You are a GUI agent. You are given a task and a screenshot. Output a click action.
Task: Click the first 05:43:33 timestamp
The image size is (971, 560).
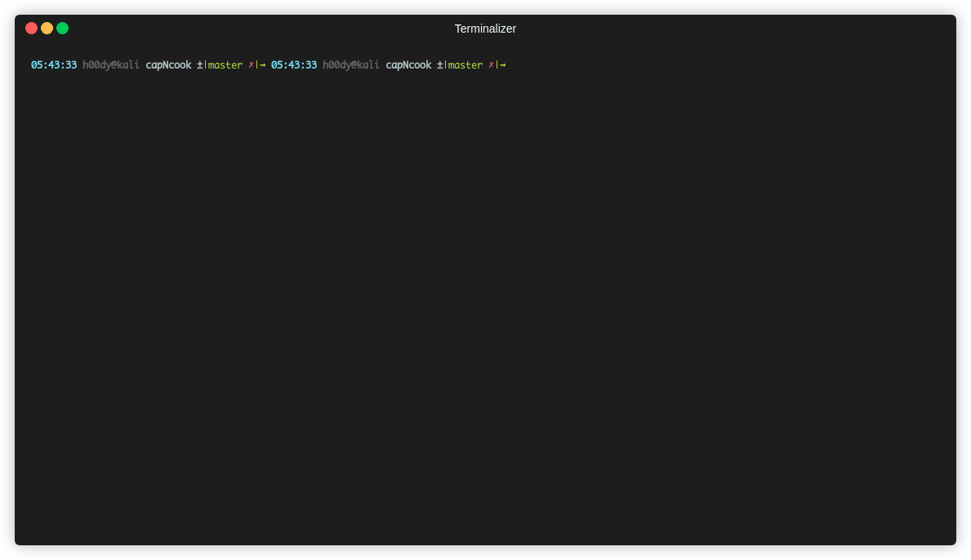click(53, 64)
